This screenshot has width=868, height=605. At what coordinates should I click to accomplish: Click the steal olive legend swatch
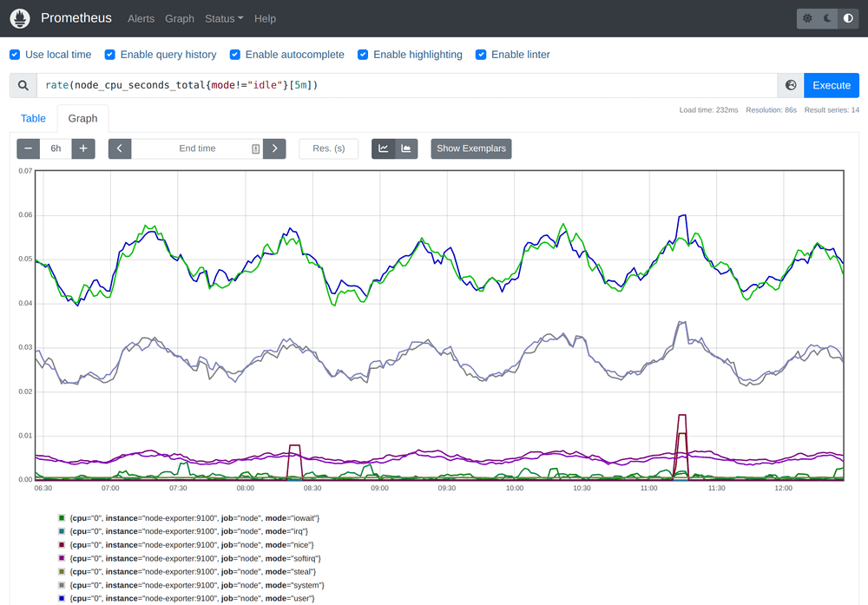pos(62,571)
